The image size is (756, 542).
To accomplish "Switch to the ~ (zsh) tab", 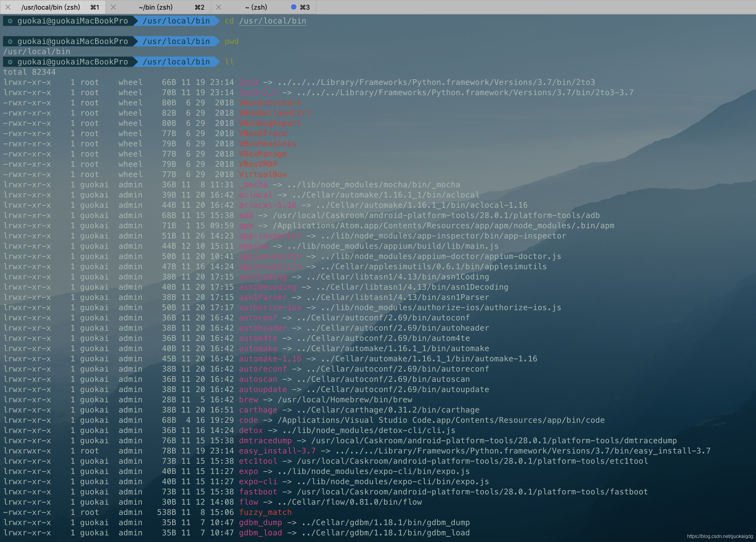I will point(263,7).
